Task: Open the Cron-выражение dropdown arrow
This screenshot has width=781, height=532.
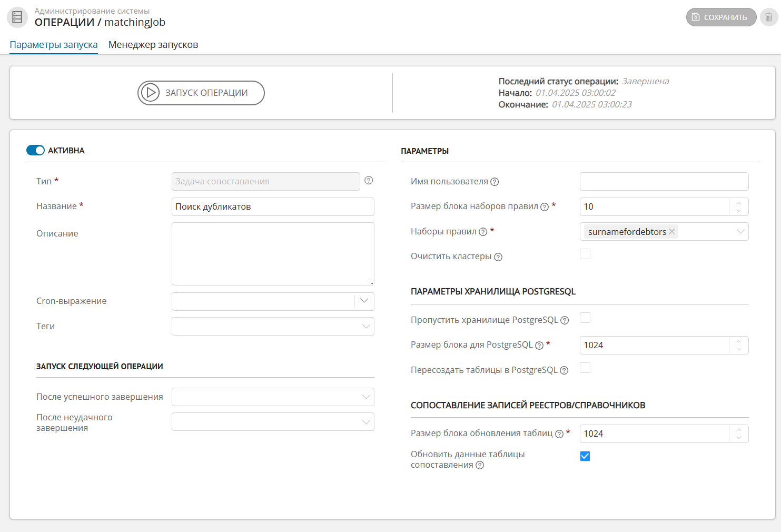Action: (364, 301)
